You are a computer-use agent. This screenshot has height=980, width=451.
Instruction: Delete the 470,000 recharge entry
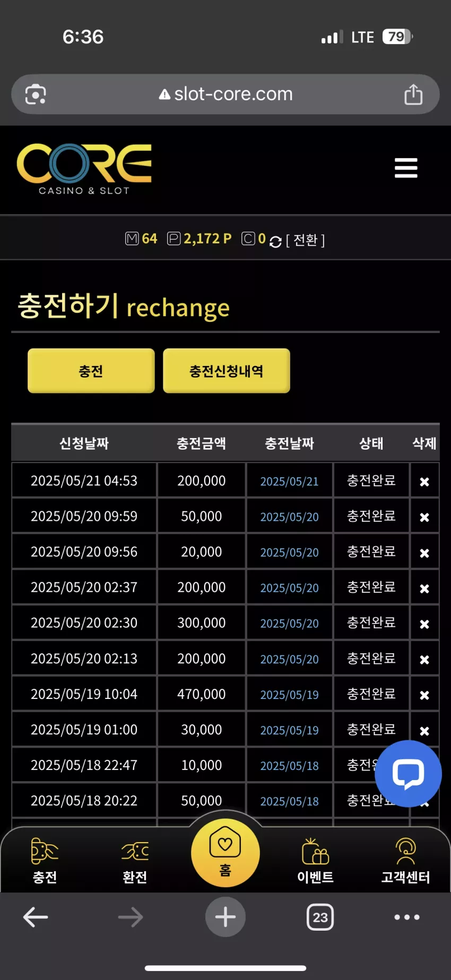coord(424,695)
